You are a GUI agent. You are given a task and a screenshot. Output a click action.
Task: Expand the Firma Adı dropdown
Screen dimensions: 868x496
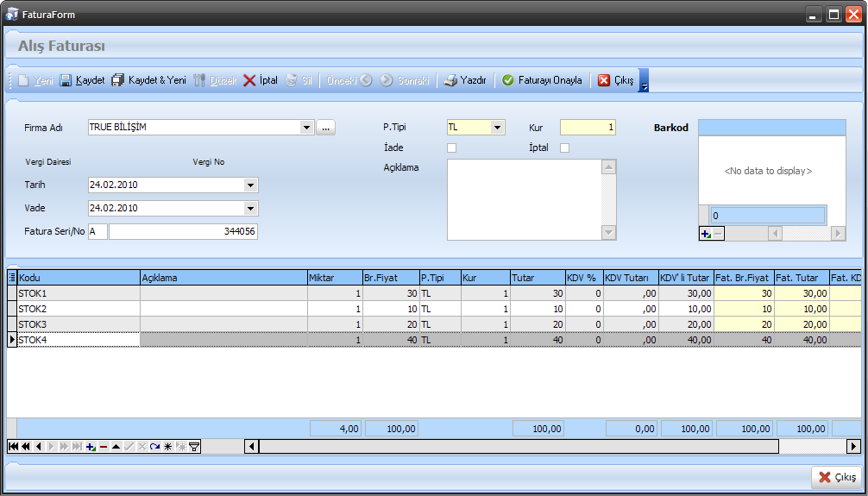coord(306,128)
